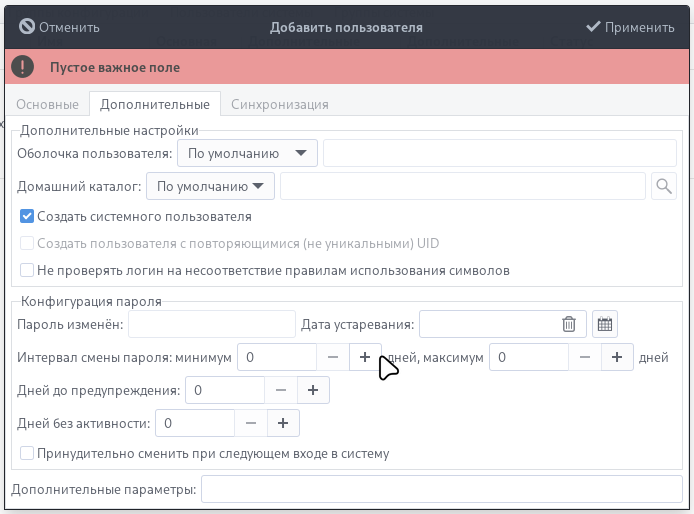Clear the expiration date with trash icon

(x=568, y=324)
